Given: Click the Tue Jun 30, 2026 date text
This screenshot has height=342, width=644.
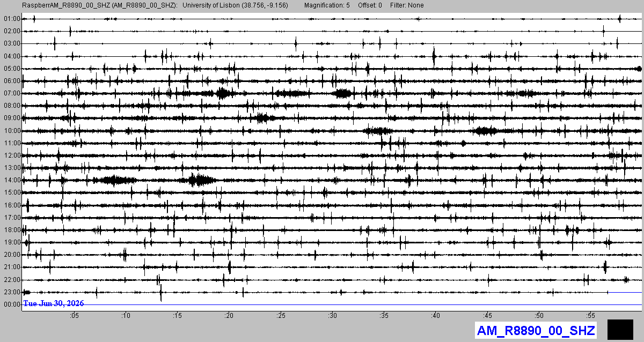Looking at the screenshot, I should click(54, 303).
